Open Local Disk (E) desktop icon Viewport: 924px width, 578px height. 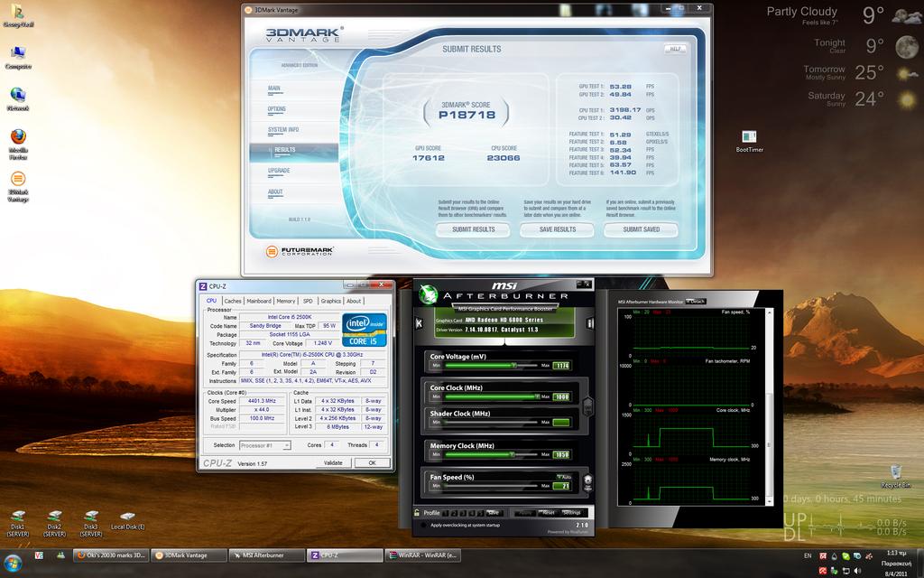pos(127,520)
